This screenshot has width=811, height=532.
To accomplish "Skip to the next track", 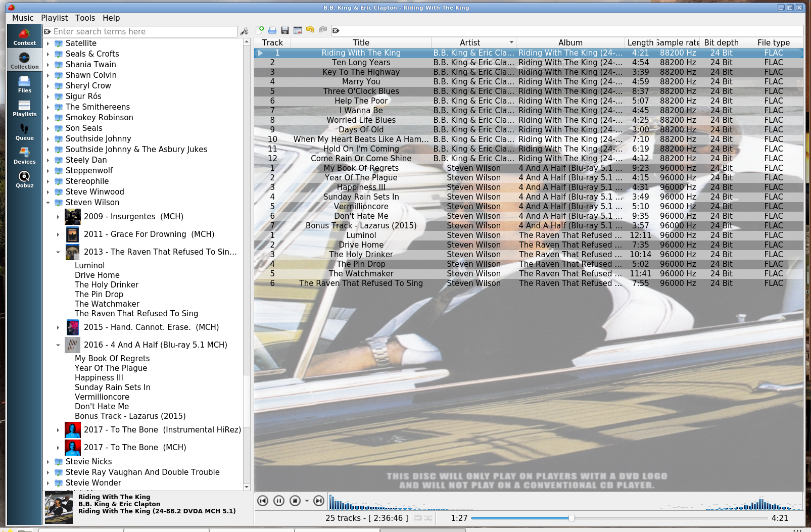I will point(319,501).
